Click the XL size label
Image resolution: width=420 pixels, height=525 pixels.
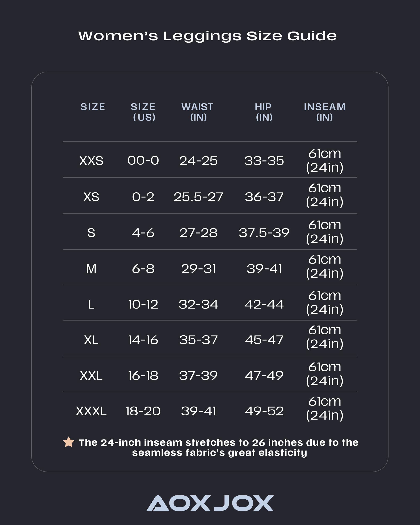[91, 340]
